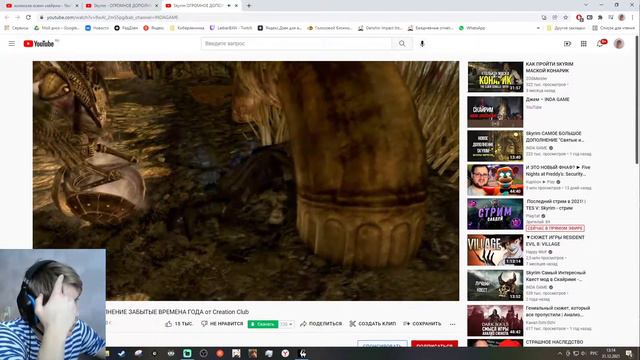640x360 pixels.
Task: Click the address bar URL
Action: (112, 18)
